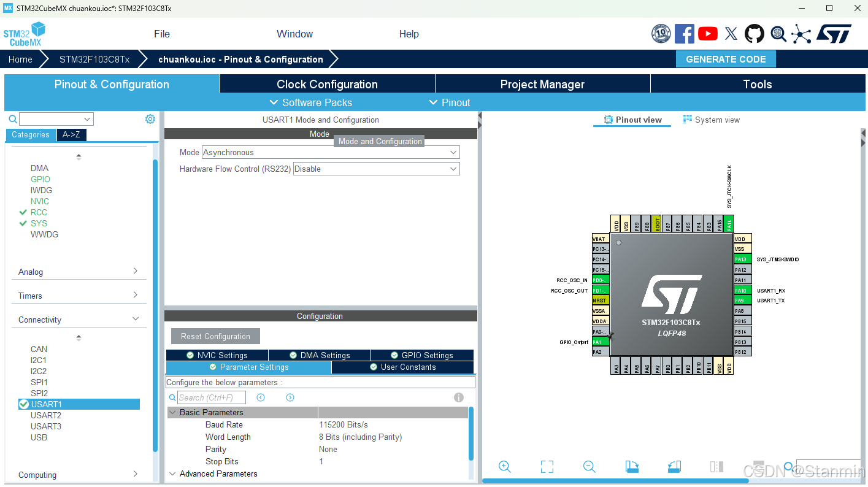The height and width of the screenshot is (487, 868).
Task: Click the Reset Configuration button
Action: coord(215,336)
